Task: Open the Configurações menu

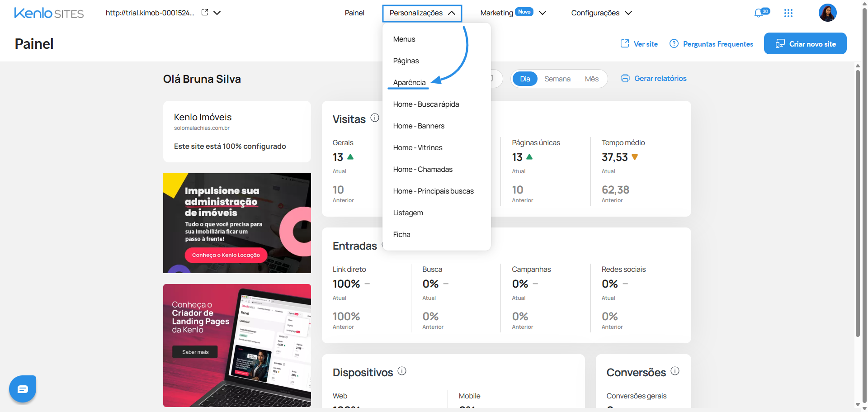Action: 595,13
